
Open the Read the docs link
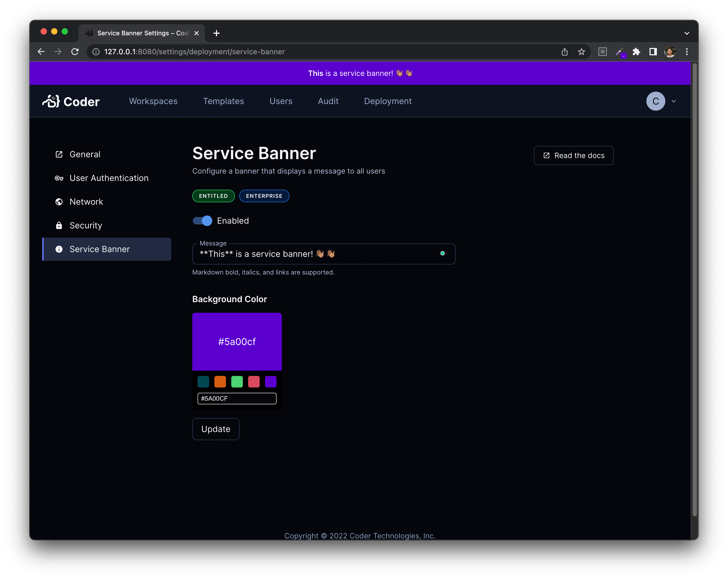[573, 156]
